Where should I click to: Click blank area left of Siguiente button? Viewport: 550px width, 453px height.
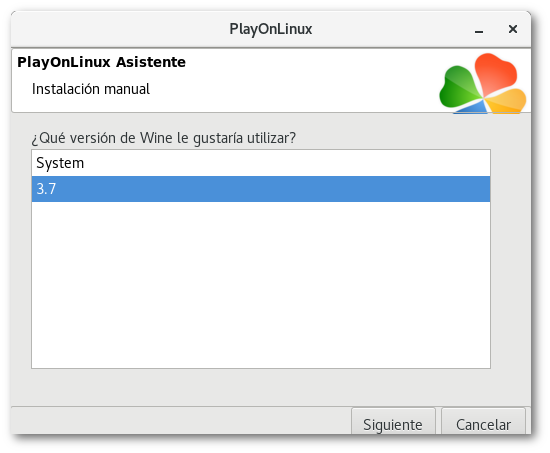pyautogui.click(x=181, y=420)
